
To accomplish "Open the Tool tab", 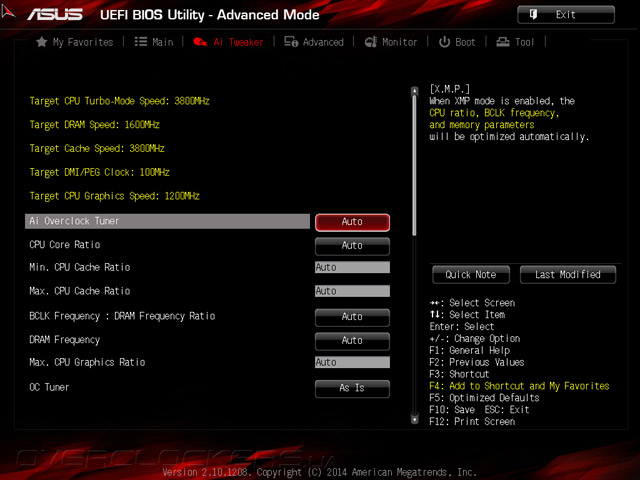I will pos(524,42).
